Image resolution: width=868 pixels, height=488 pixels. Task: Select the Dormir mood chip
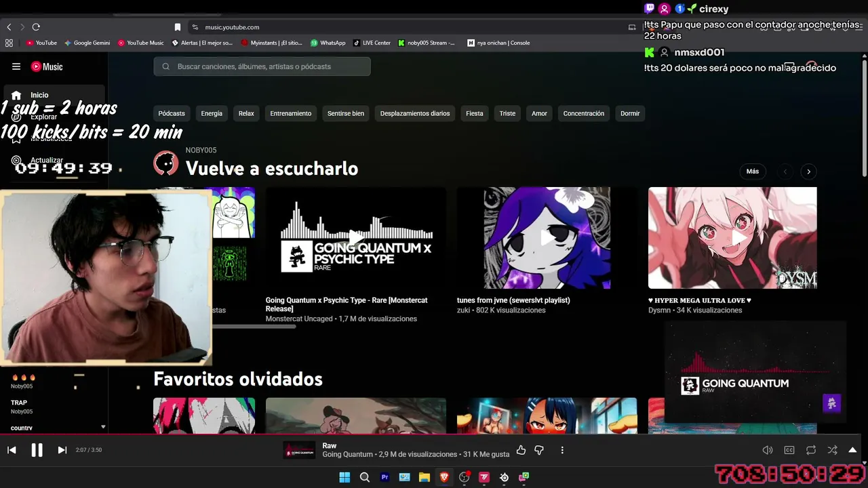630,113
